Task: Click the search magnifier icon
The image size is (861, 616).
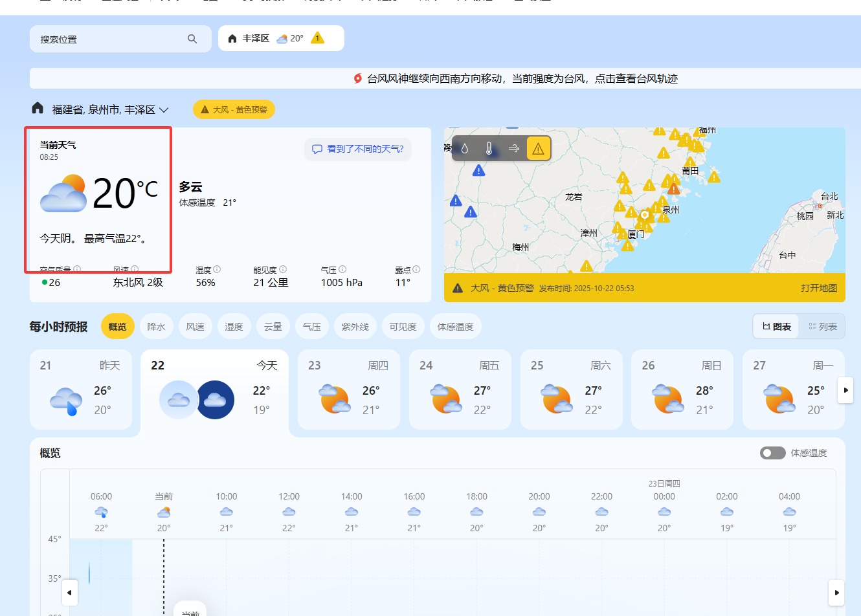Action: [192, 39]
